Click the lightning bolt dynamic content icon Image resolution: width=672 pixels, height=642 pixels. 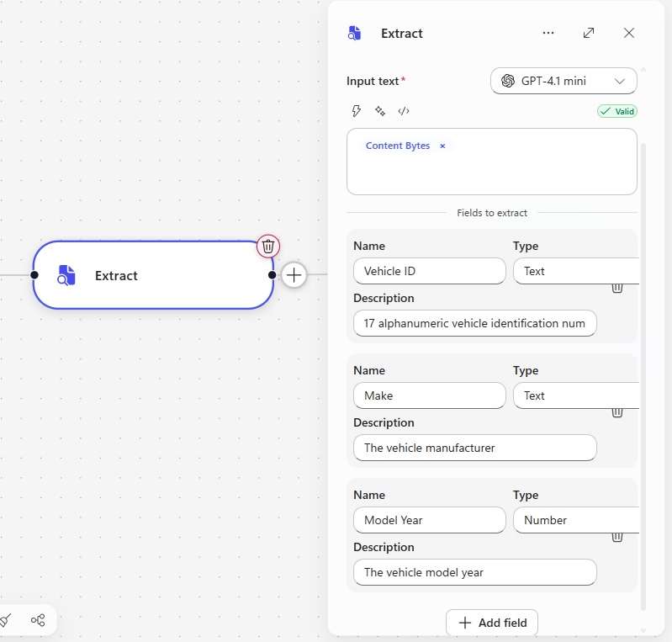[356, 111]
